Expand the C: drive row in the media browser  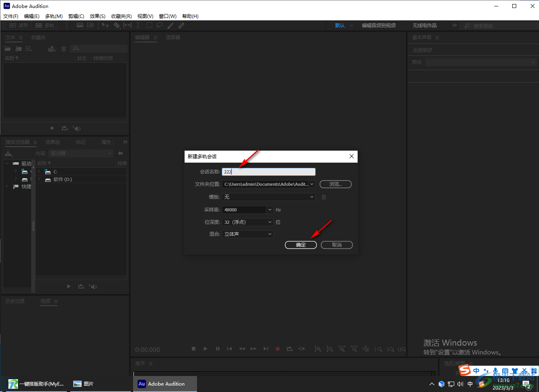[x=39, y=171]
